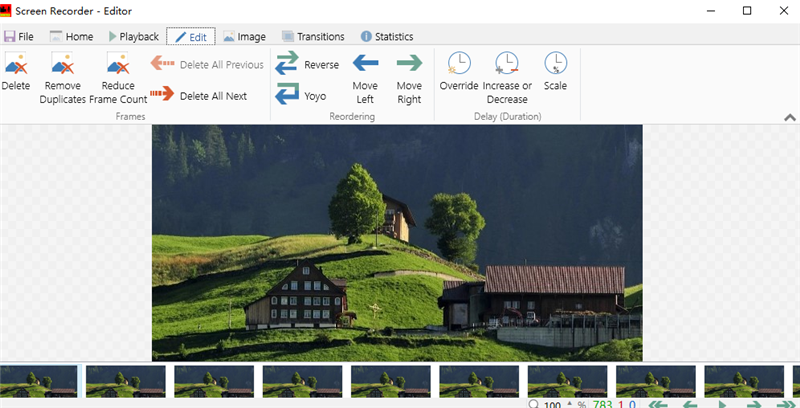Open the Statistics tab
Viewport: 800px width, 408px height.
coord(387,36)
